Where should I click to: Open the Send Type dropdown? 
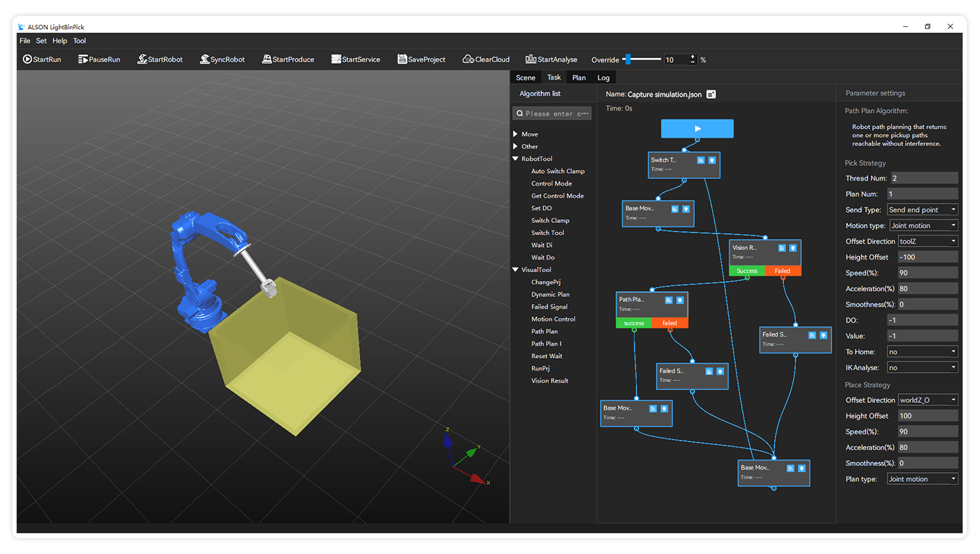tap(923, 209)
